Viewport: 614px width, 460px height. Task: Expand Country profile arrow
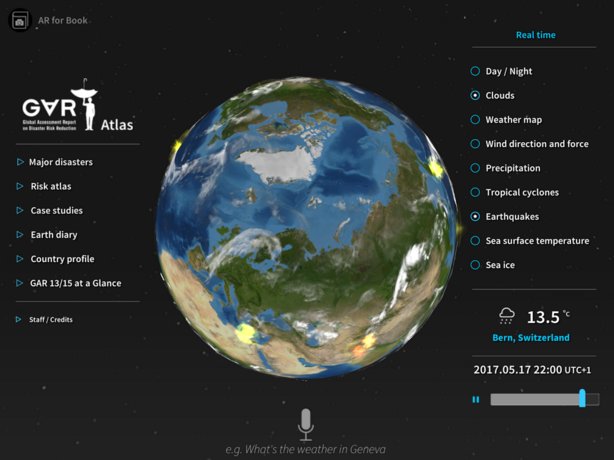point(20,259)
